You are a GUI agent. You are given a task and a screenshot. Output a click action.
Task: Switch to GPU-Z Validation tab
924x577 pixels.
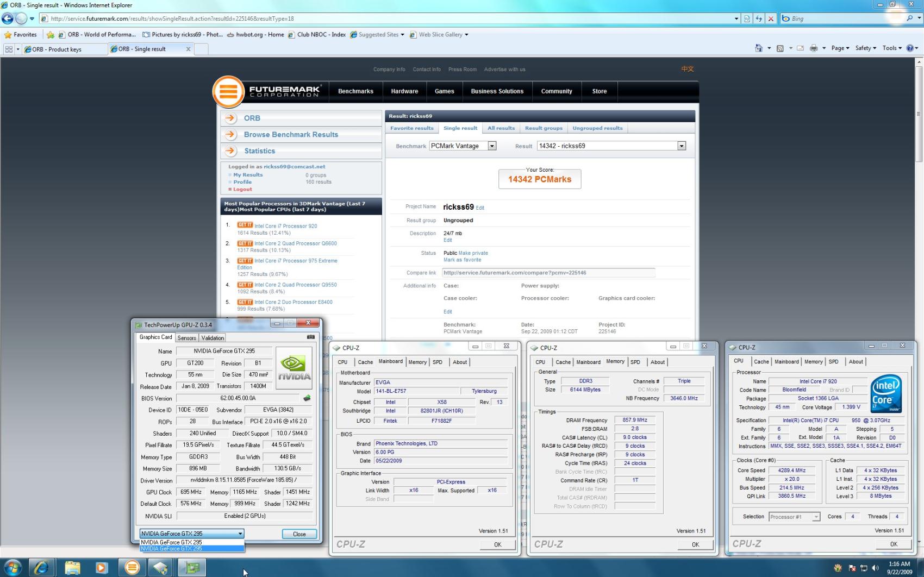click(x=213, y=338)
